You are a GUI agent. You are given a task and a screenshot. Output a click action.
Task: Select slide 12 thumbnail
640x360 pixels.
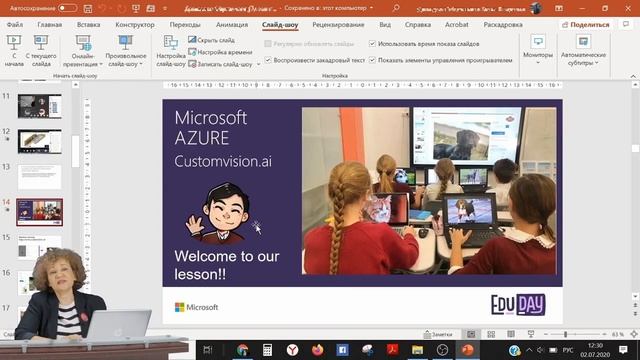tap(40, 141)
